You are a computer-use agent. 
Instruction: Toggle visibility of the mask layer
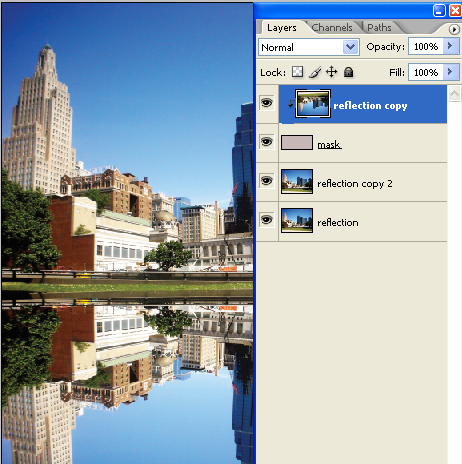(267, 142)
